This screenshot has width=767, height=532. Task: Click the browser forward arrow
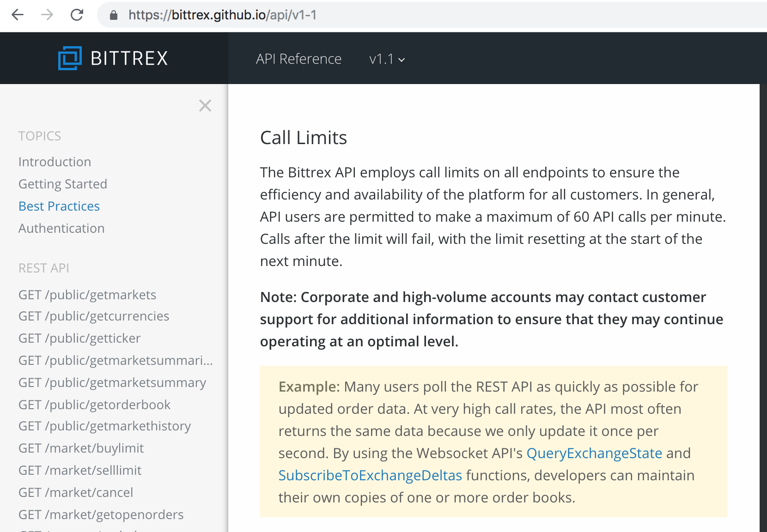(x=47, y=15)
